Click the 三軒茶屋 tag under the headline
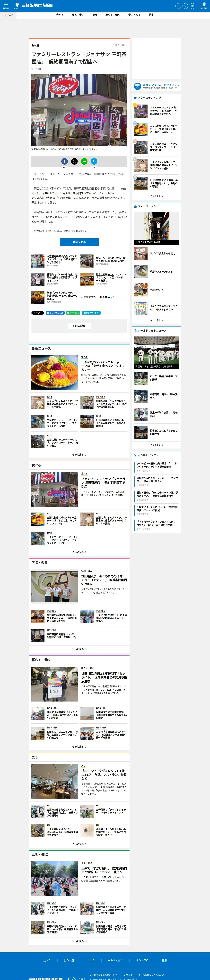The height and width of the screenshot is (980, 210). click(37, 69)
